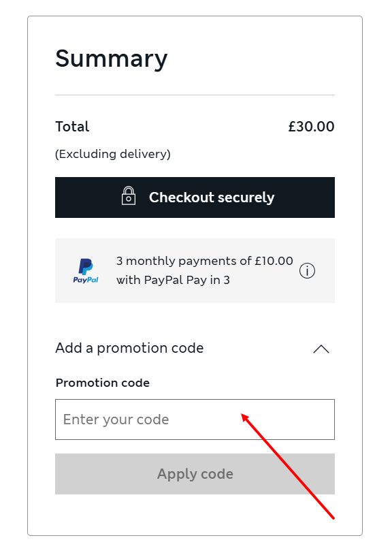Click the padlock icon on checkout button
The image size is (392, 555).
tap(128, 197)
